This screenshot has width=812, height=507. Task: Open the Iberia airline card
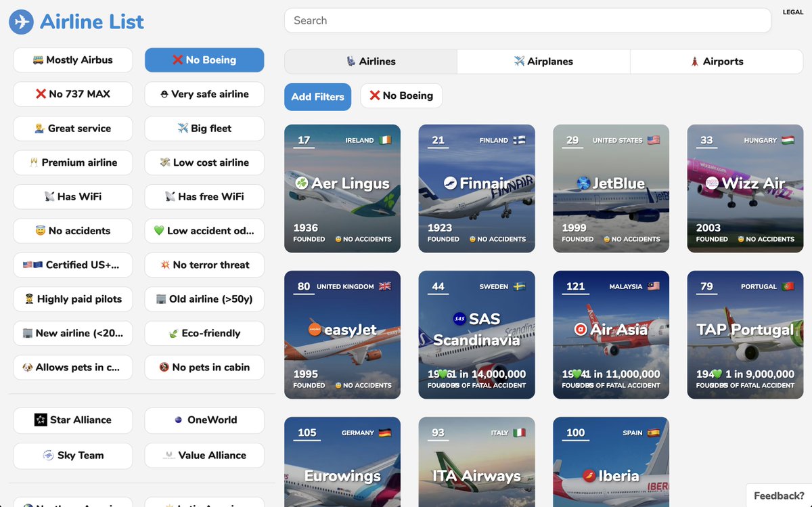611,462
